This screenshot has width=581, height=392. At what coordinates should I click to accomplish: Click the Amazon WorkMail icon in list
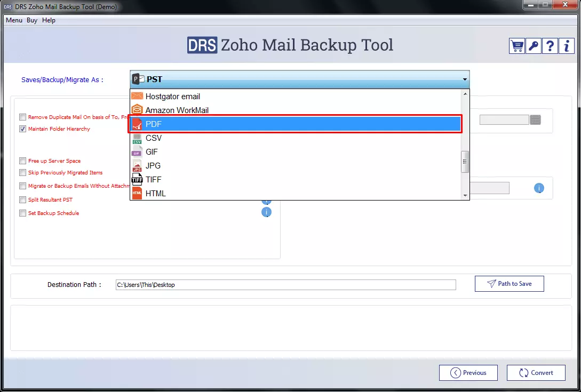137,110
